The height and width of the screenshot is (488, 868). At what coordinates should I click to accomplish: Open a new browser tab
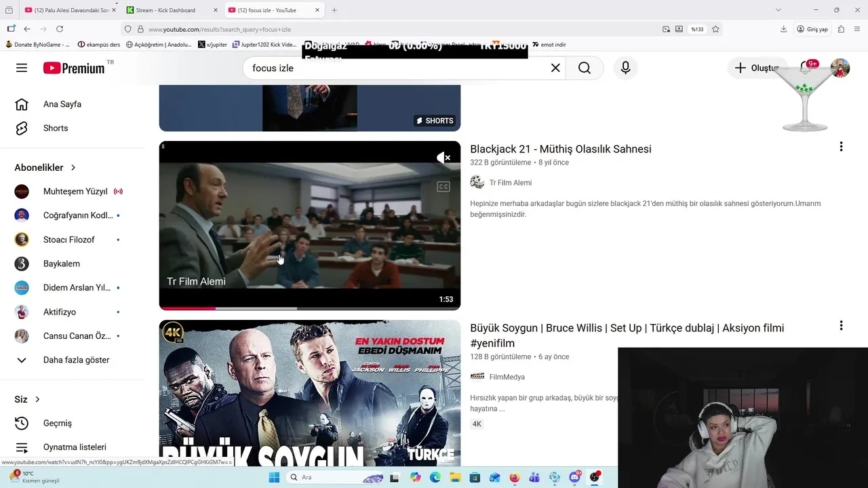[334, 10]
